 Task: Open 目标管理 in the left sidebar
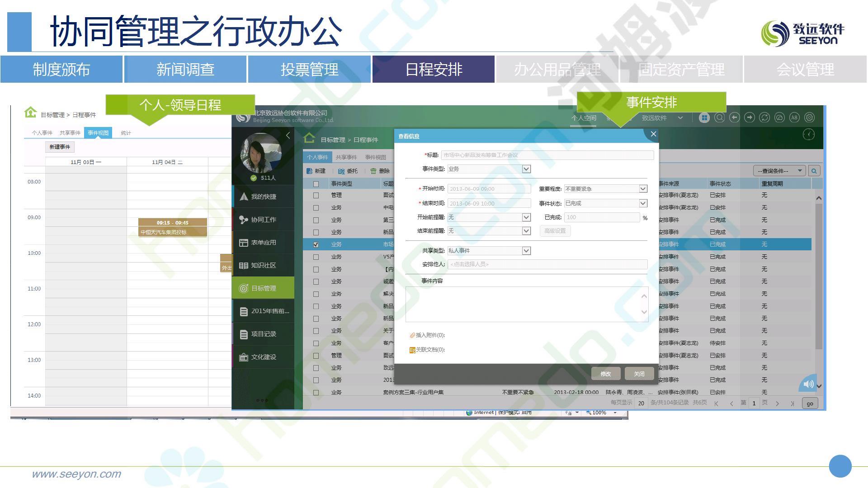(x=263, y=288)
